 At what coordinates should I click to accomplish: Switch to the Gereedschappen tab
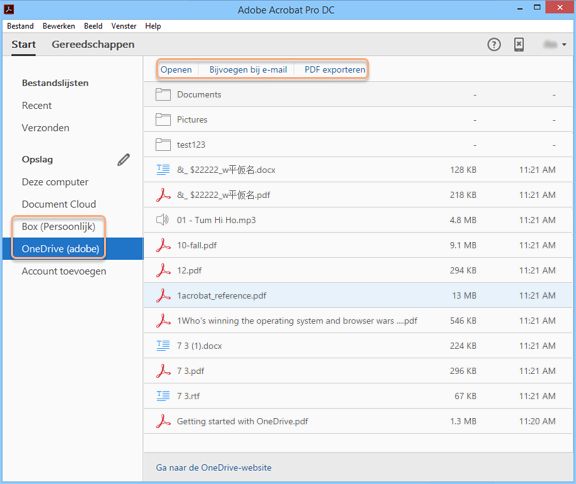(93, 44)
